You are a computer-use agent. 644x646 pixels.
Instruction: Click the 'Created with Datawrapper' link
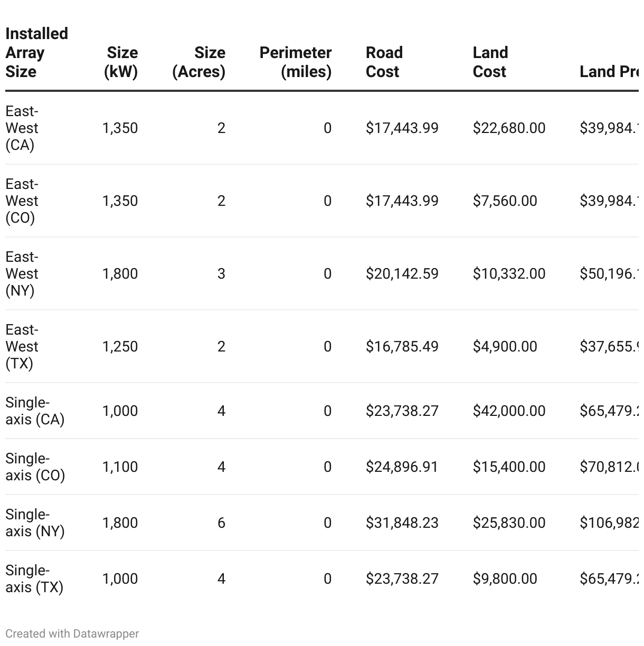pyautogui.click(x=72, y=633)
